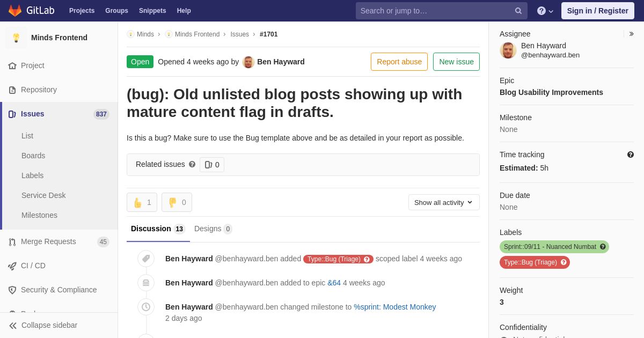Viewport: 644px width, 338px height.
Task: Click the Related issues help icon
Action: click(x=192, y=164)
